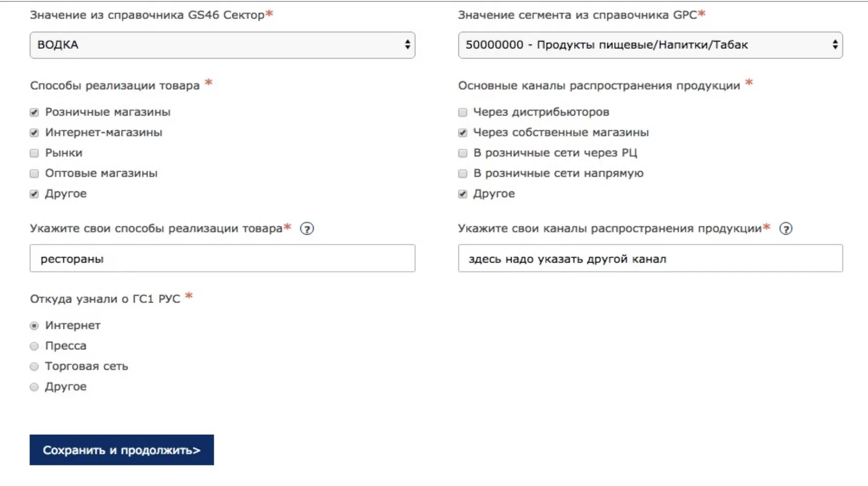Screen dimensions: 868x486
Task: Toggle Другое under Способы реализации товара
Action: (34, 194)
